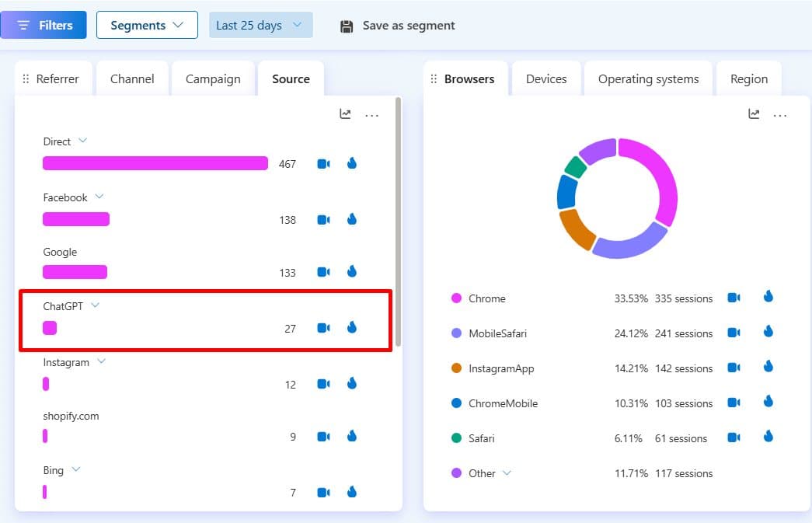View ChatGPT source heatmaps
This screenshot has height=523, width=812.
[x=352, y=327]
